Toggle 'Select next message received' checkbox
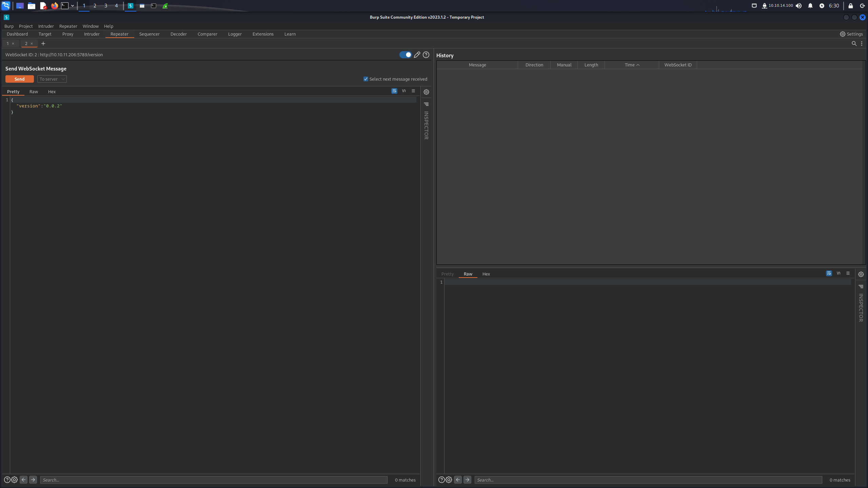 tap(366, 79)
